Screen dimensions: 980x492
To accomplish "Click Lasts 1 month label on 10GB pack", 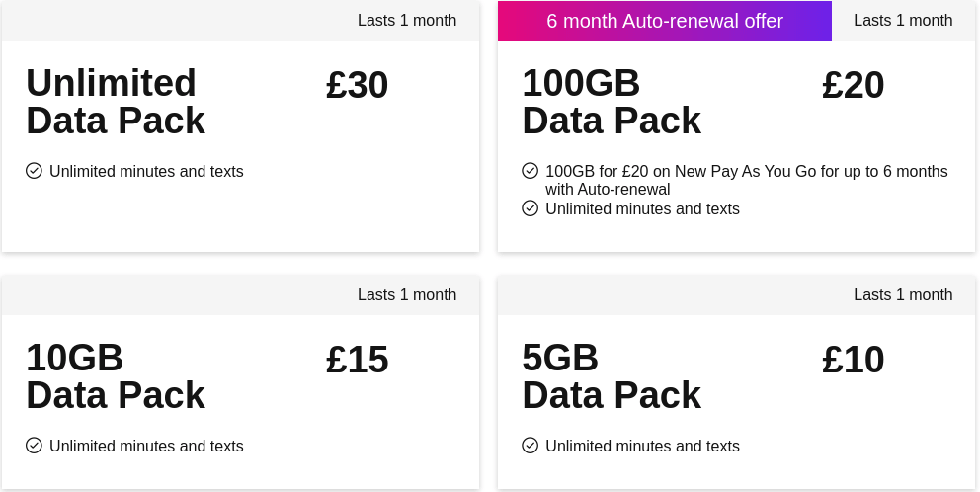I will pos(407,294).
